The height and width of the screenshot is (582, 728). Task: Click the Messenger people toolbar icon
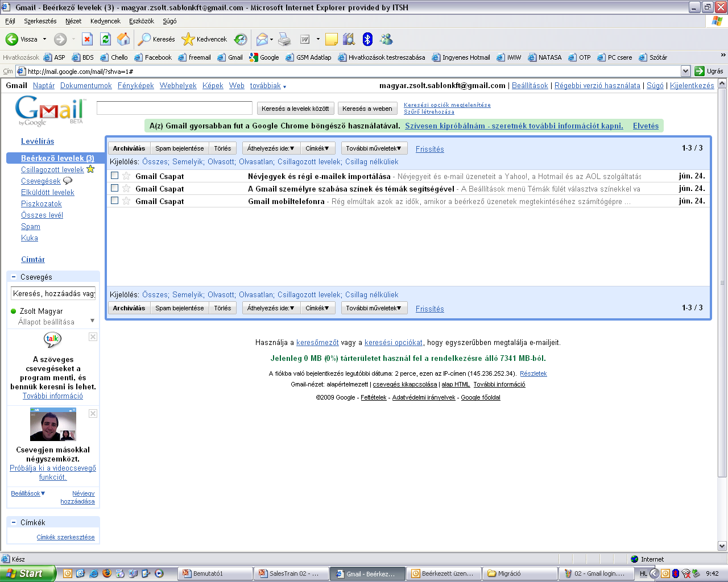coord(387,39)
